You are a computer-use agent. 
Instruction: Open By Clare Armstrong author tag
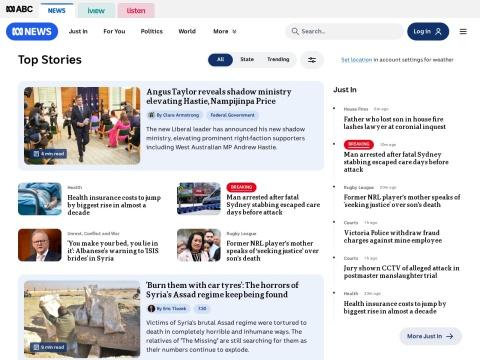tap(174, 115)
